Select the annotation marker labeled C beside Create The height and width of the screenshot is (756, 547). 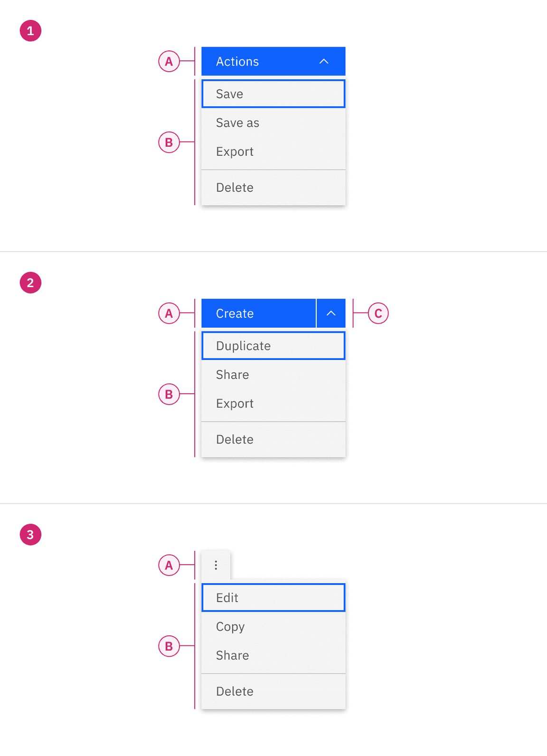pos(378,313)
